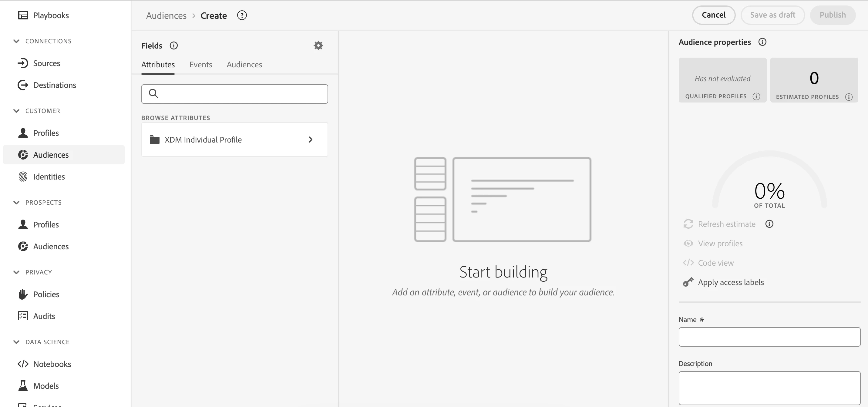The height and width of the screenshot is (407, 868).
Task: Open Identities fingerprint icon in sidebar
Action: 23,177
